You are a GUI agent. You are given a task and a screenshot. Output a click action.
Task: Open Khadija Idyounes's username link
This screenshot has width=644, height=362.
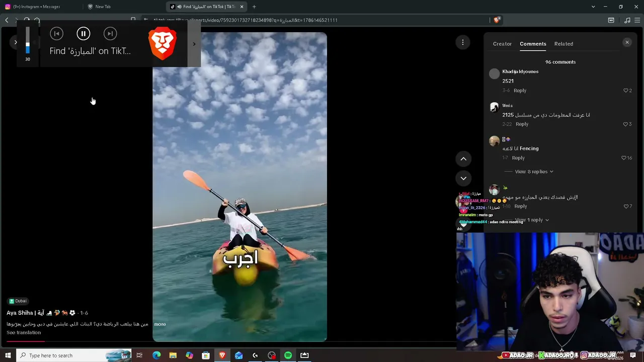(520, 71)
